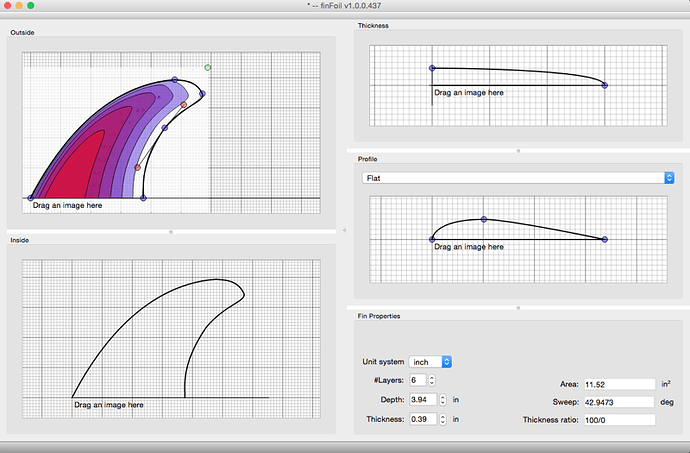This screenshot has height=453, width=690.
Task: Click the Depth stepper arrows
Action: coord(440,400)
